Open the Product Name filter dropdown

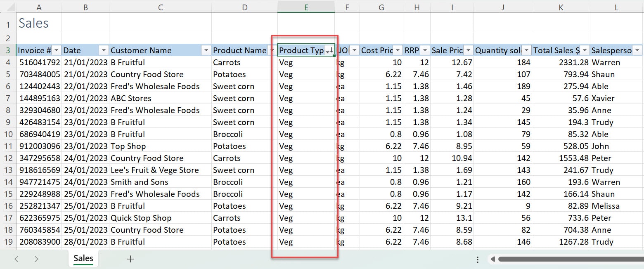pos(272,50)
